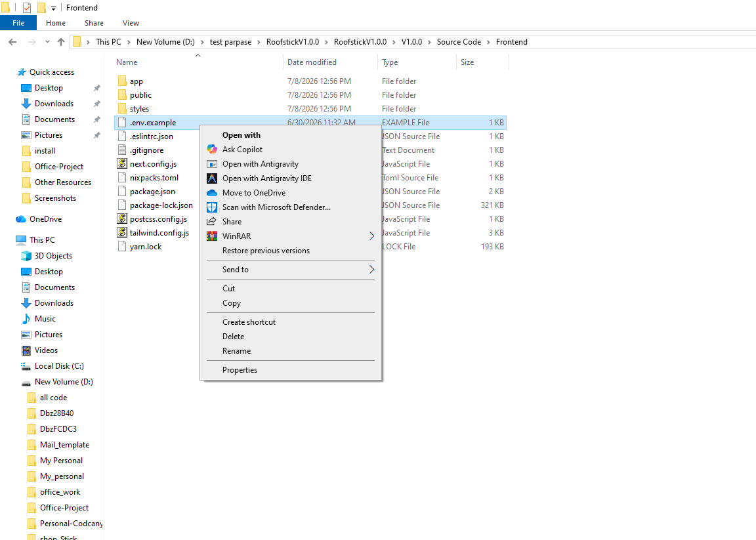Screen dimensions: 756x540
Task: Expand breadcrumb chevron after This PC
Action: click(x=129, y=42)
